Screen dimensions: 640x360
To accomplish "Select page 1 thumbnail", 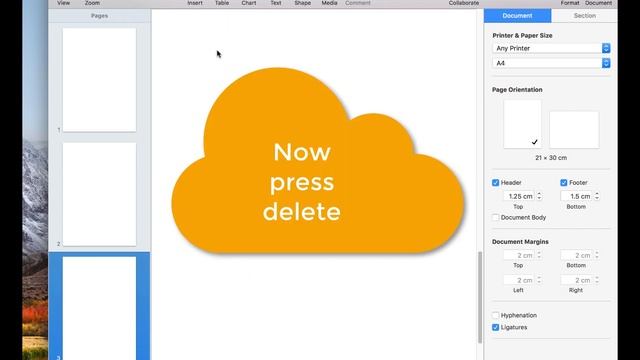I will pyautogui.click(x=99, y=80).
